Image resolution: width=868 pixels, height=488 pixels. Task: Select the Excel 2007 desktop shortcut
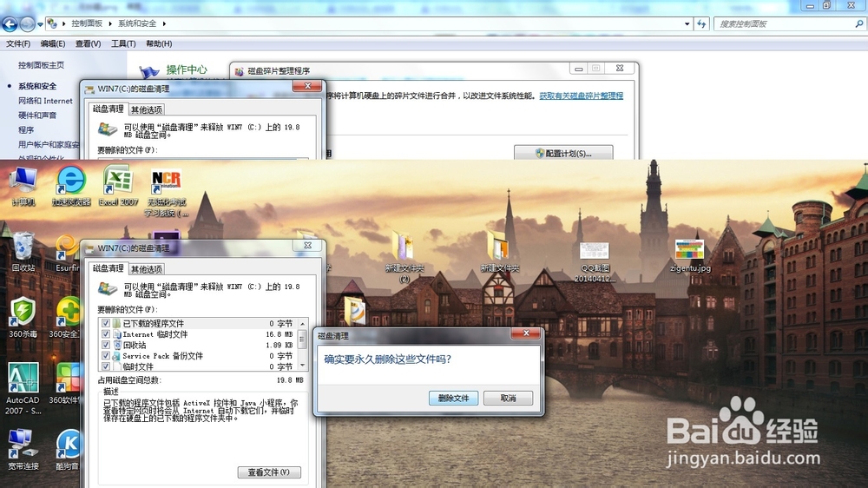pos(118,186)
